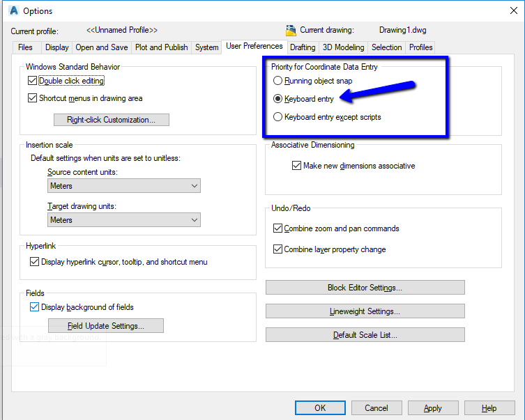525x420 pixels.
Task: Open the Open and Save tab
Action: [x=102, y=47]
